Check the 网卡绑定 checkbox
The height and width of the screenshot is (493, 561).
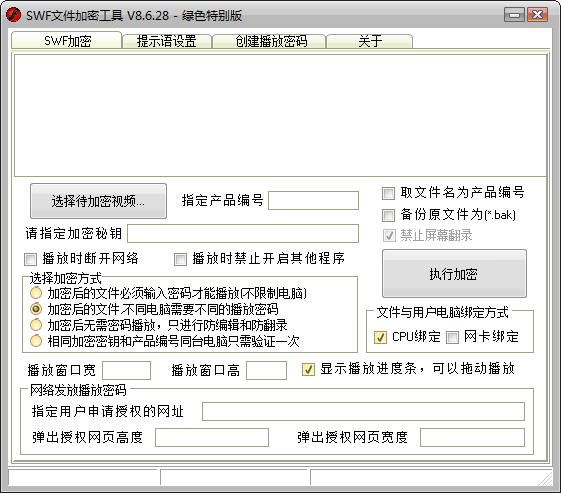point(452,337)
